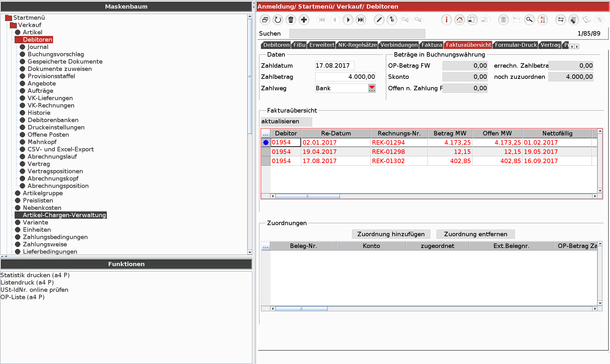Click the Fakturaübersicht horizontal scrollbar thumb
610x364 pixels.
307,196
